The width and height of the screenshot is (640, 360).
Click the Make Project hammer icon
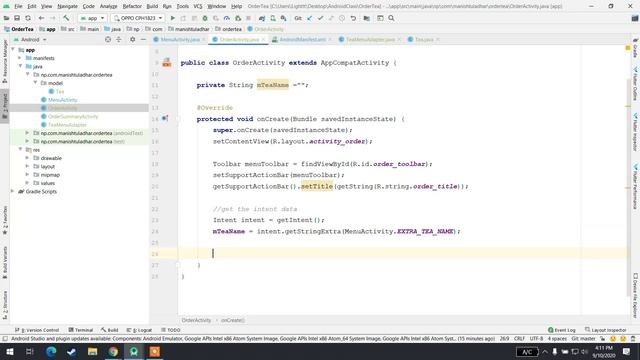pos(66,18)
